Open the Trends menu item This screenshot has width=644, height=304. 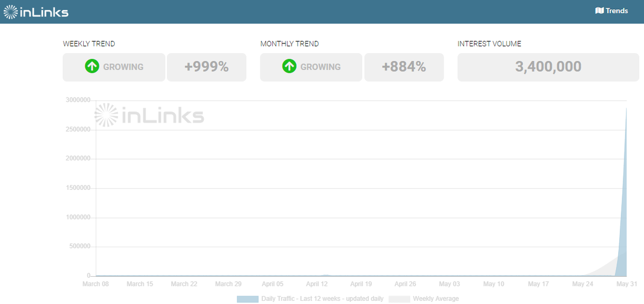pos(611,11)
